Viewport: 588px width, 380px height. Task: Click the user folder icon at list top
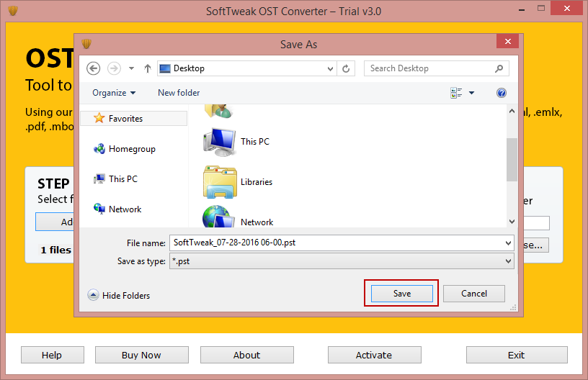(219, 111)
